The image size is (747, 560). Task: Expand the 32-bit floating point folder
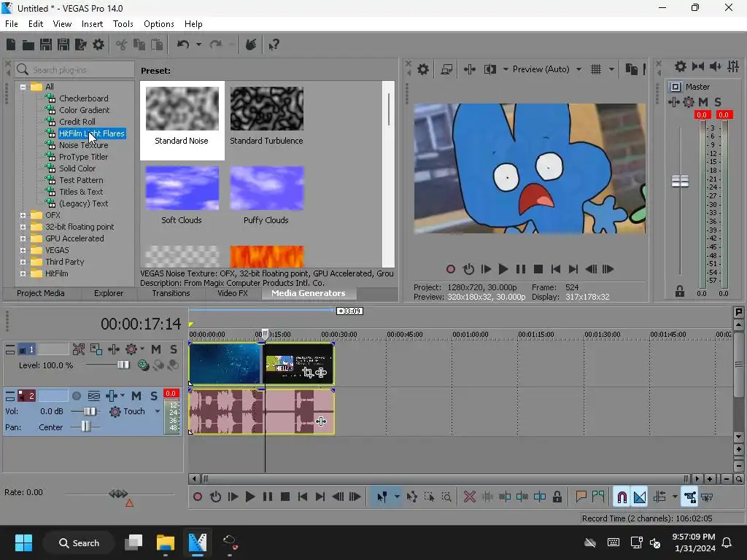(23, 227)
